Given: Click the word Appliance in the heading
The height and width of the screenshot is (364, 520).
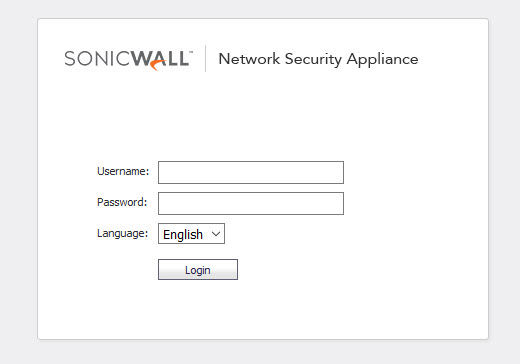Looking at the screenshot, I should point(382,60).
